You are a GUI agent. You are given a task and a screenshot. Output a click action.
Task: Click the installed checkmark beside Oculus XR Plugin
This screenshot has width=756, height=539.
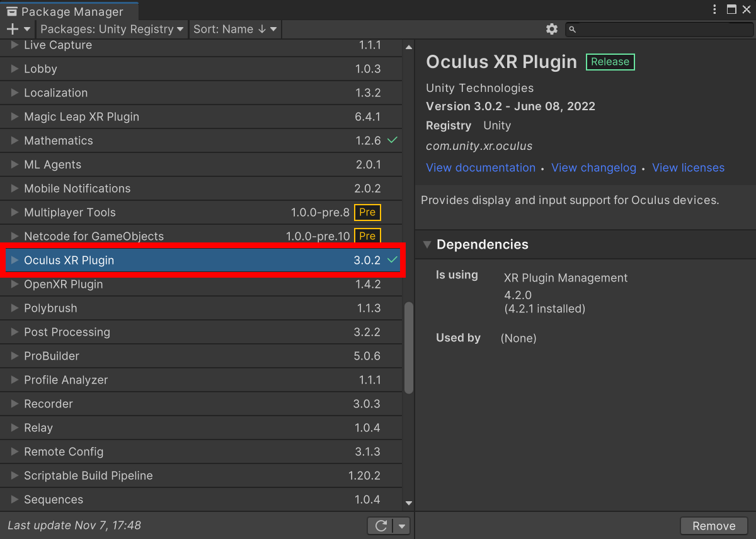[x=392, y=260]
